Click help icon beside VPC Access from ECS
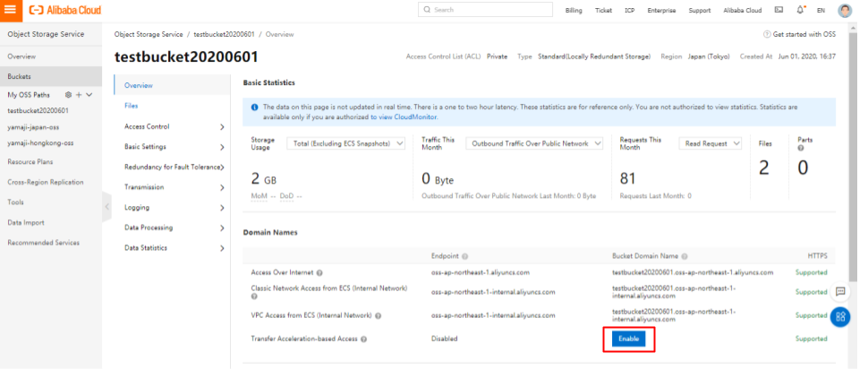868x378 pixels. coord(379,316)
